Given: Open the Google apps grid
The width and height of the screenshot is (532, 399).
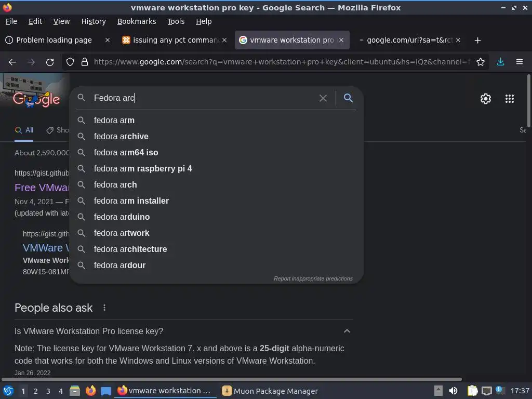Looking at the screenshot, I should 510,99.
